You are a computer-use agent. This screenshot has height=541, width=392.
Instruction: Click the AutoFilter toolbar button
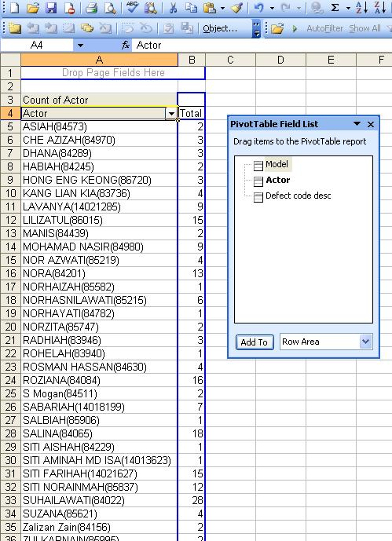tap(324, 28)
